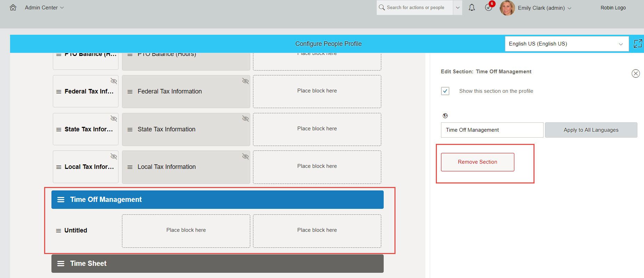The image size is (644, 278).
Task: Select the Federal Tax Inf… subsection title
Action: [89, 91]
